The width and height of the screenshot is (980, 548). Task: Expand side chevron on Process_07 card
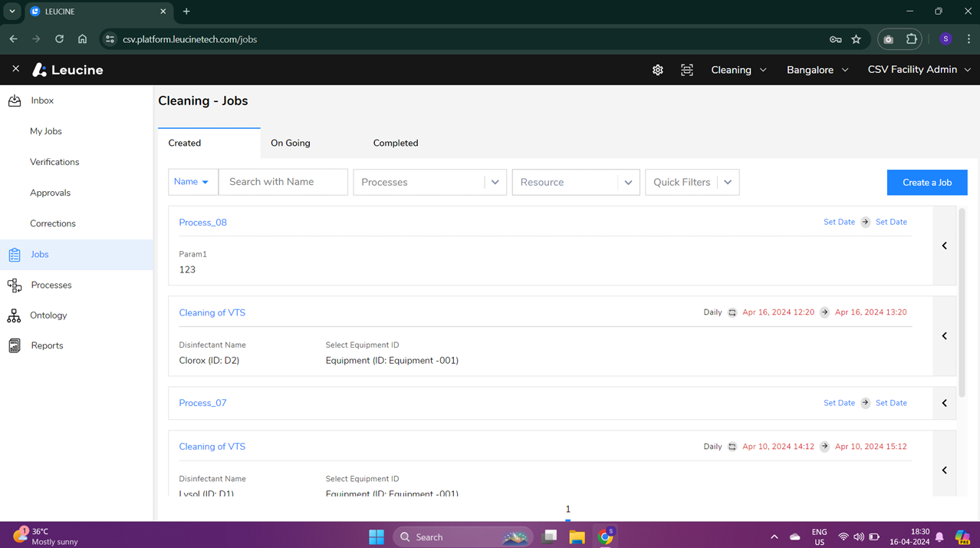945,403
